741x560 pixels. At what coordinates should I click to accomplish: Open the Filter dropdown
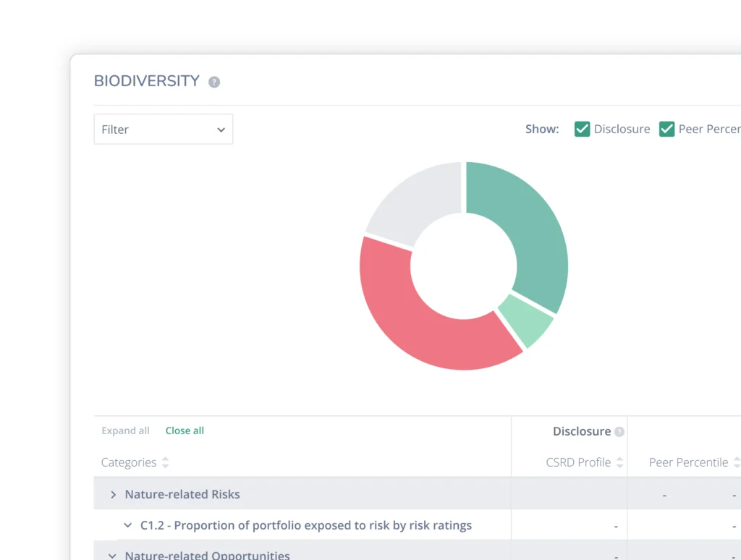(164, 130)
